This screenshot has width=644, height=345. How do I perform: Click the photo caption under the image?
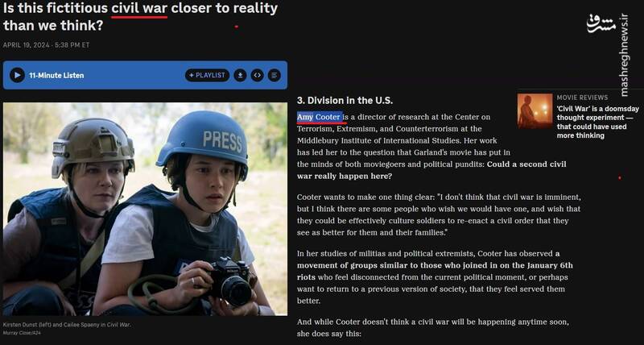(67, 324)
